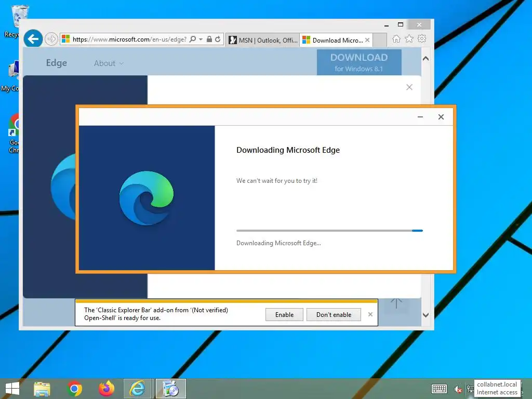Click the Internet Explorer back arrow button
532x399 pixels.
coord(33,39)
